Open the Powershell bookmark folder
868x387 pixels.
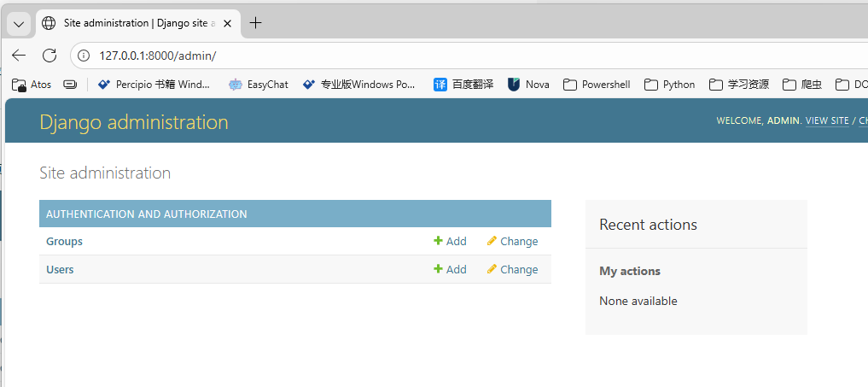(x=597, y=85)
